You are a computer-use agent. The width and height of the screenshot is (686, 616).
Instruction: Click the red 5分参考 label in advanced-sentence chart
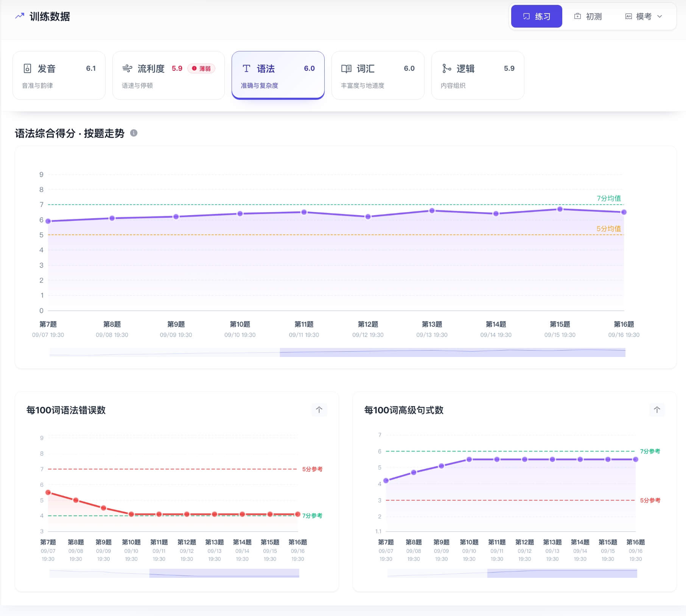point(650,500)
